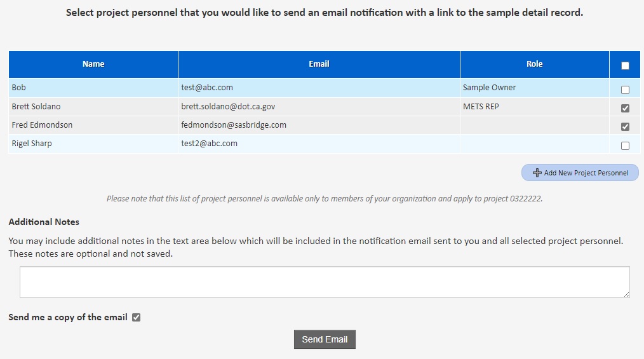Toggle the select-all checkbox in table header
644x359 pixels.
(x=625, y=65)
